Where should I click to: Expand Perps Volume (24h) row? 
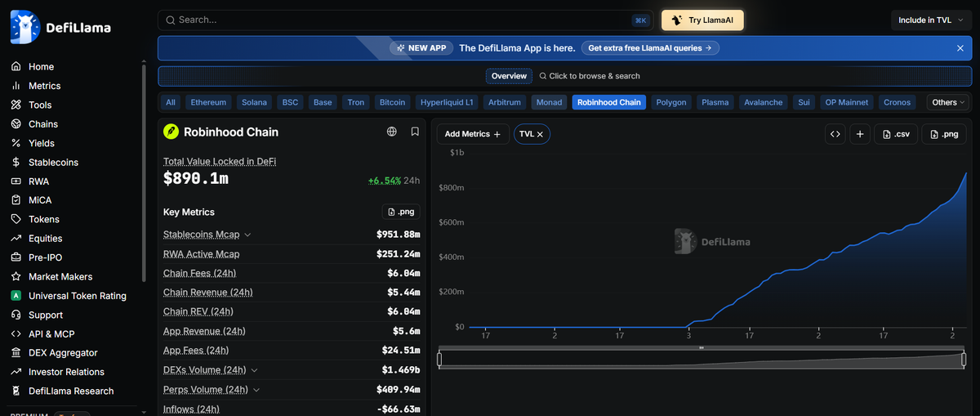pyautogui.click(x=258, y=390)
